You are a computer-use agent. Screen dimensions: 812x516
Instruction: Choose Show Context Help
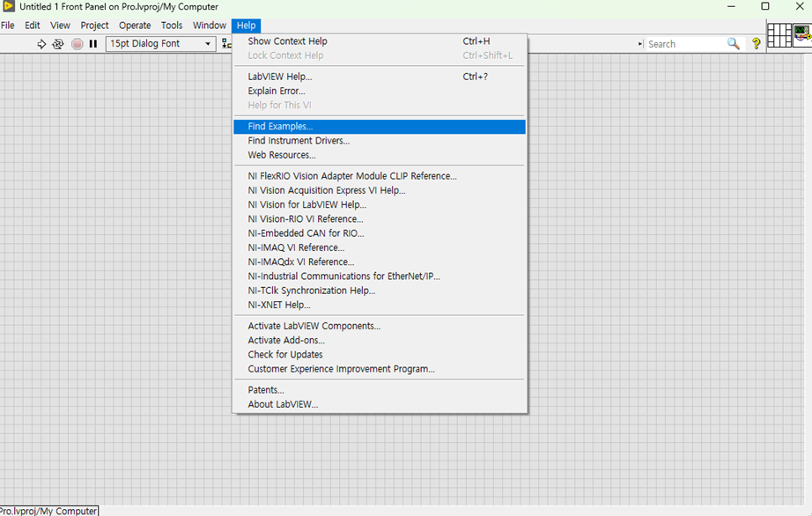point(380,41)
